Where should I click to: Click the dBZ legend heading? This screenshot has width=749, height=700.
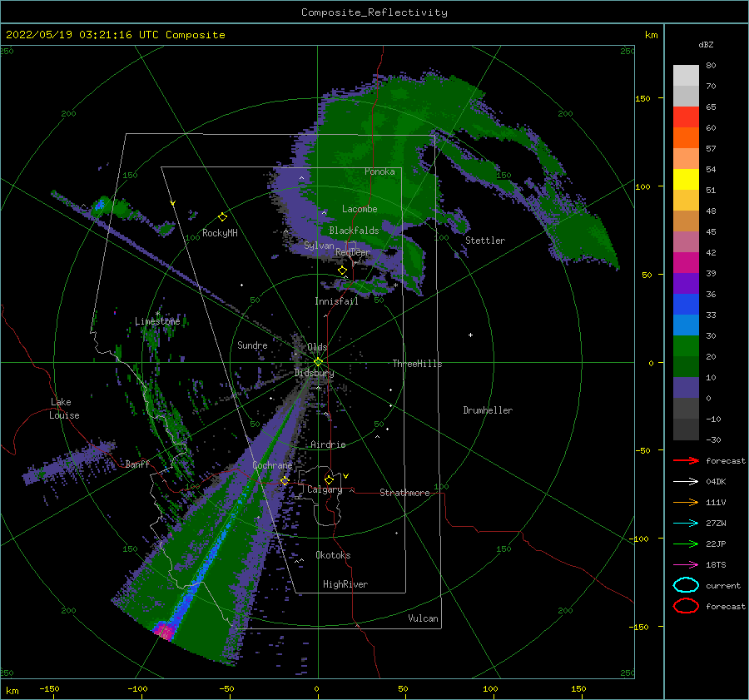(706, 44)
